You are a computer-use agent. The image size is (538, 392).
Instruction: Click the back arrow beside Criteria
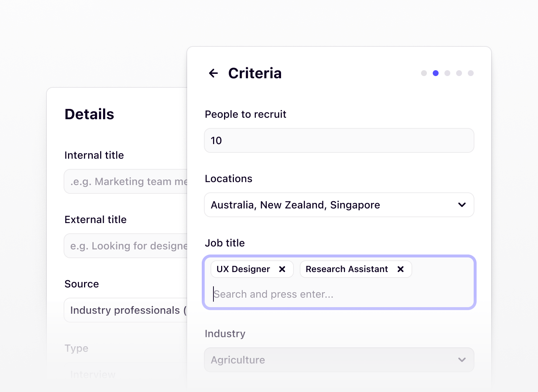coord(213,73)
